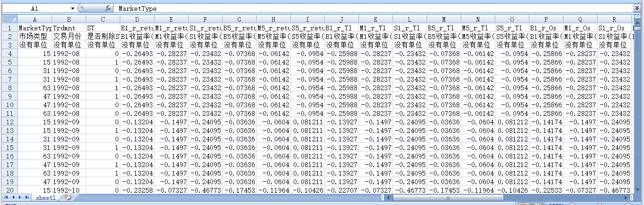Screen dimensions: 644x205
Task: Select column header B
Action: (69, 19)
